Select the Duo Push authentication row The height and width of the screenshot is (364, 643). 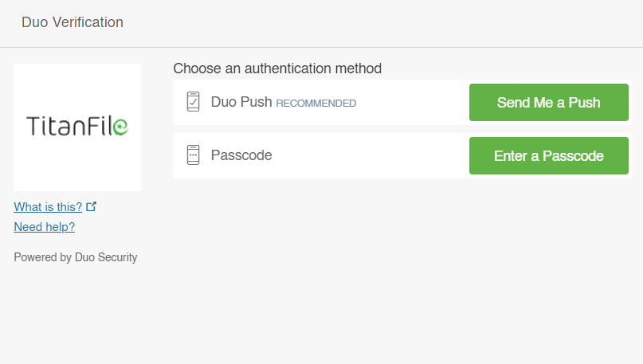[402, 103]
